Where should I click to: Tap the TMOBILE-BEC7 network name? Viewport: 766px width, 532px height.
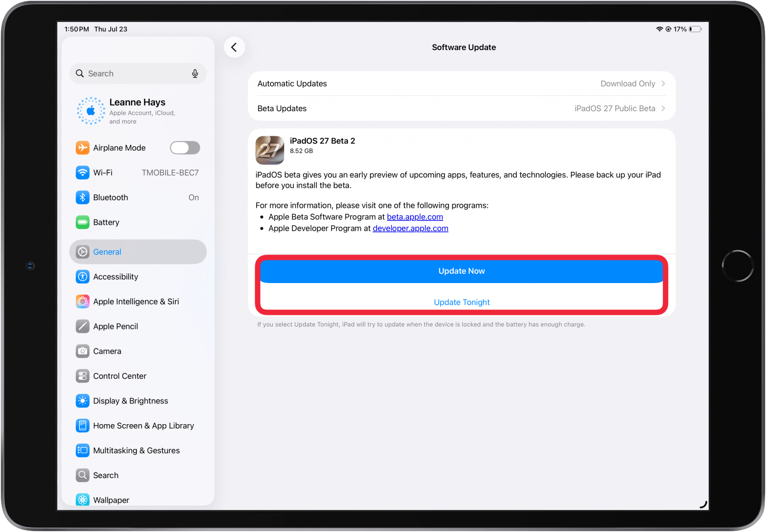[x=170, y=172]
